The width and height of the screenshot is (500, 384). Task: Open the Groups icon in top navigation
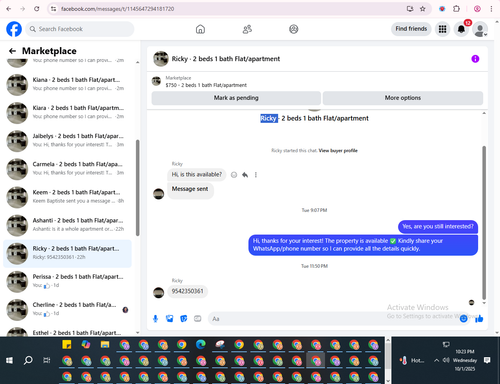point(294,29)
